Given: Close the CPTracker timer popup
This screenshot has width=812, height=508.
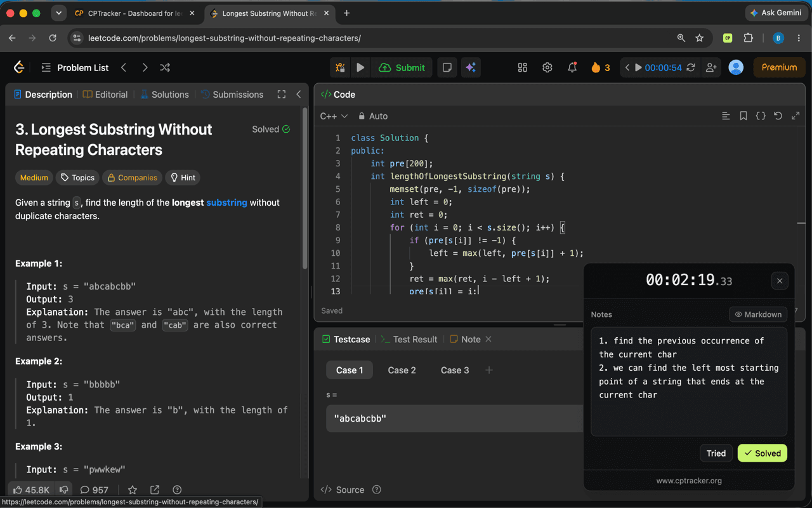Looking at the screenshot, I should (780, 281).
